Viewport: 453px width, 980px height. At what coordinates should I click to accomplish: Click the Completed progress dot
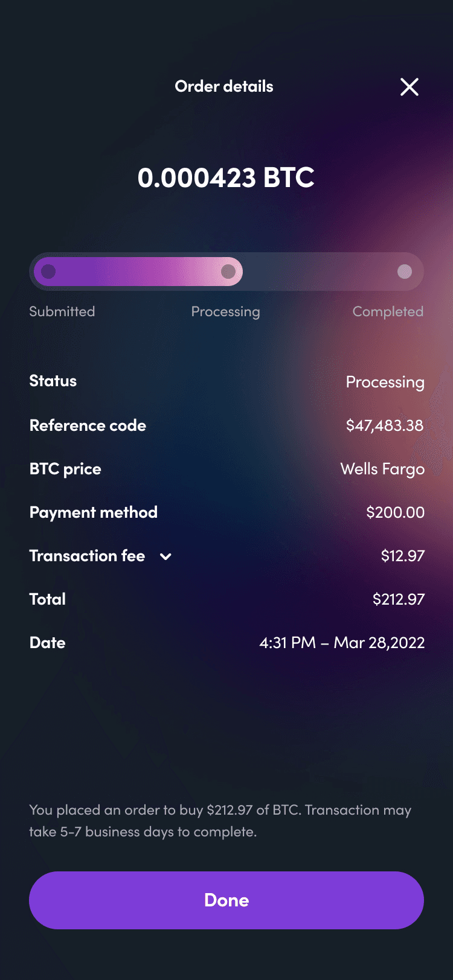pyautogui.click(x=405, y=272)
